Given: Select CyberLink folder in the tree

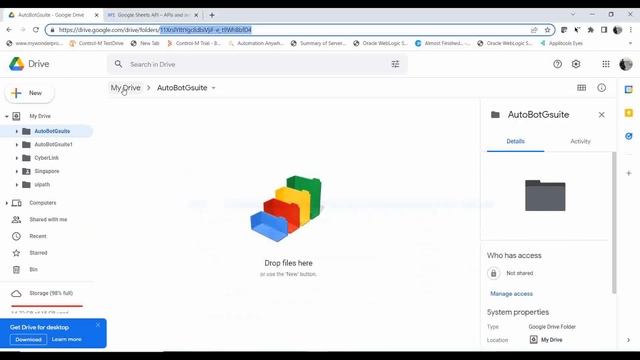Looking at the screenshot, I should tap(46, 158).
